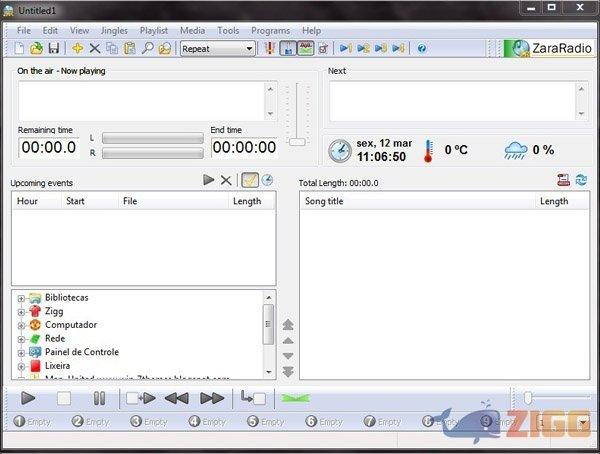Click the Play button in the bottom player bar

click(x=28, y=398)
